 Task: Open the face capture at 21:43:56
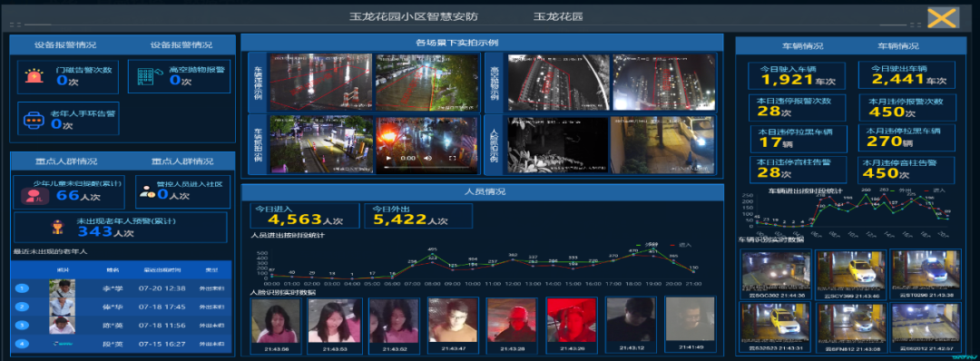pyautogui.click(x=276, y=325)
